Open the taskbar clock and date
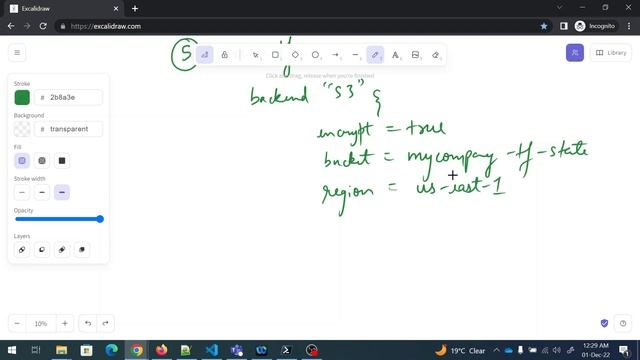 point(596,350)
